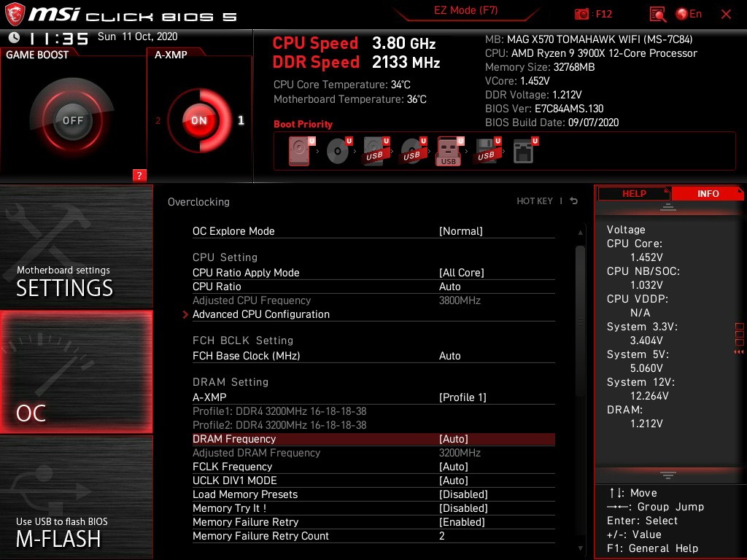Click the CPU Speed 3.80 GHz readout
The image size is (747, 560).
[x=354, y=43]
